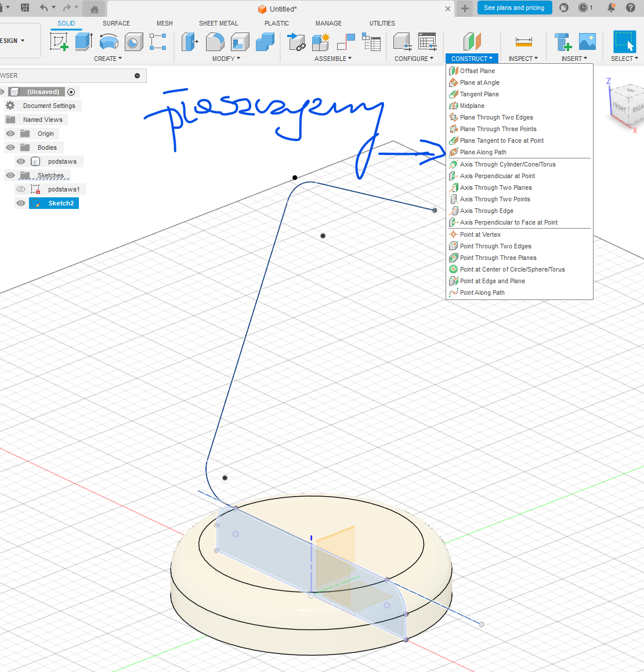Choose Plane Along Path from menu
This screenshot has height=672, width=644.
[483, 152]
